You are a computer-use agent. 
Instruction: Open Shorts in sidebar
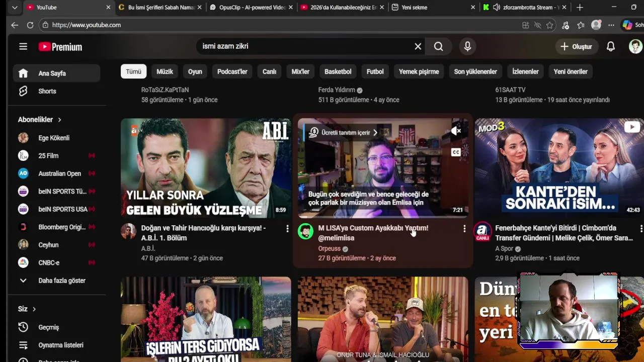click(x=56, y=91)
